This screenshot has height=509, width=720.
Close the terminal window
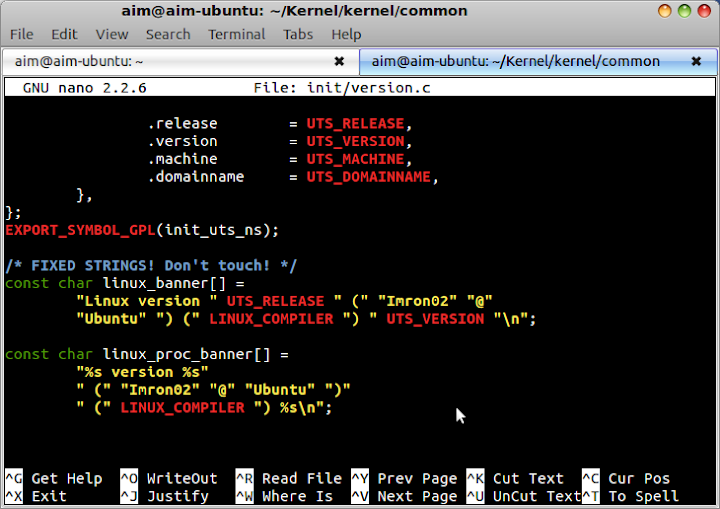tap(704, 11)
